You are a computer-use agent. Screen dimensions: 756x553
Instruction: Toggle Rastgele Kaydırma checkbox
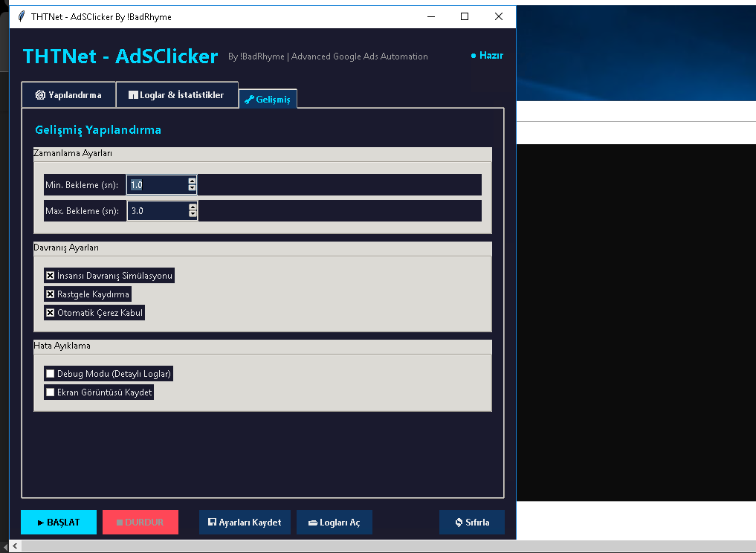pyautogui.click(x=50, y=294)
